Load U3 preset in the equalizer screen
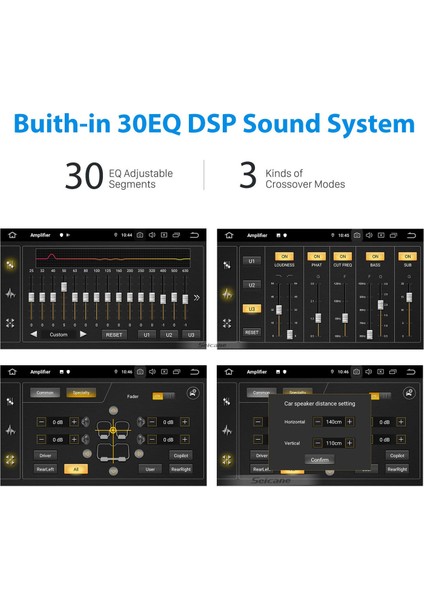The height and width of the screenshot is (600, 424). [x=191, y=335]
